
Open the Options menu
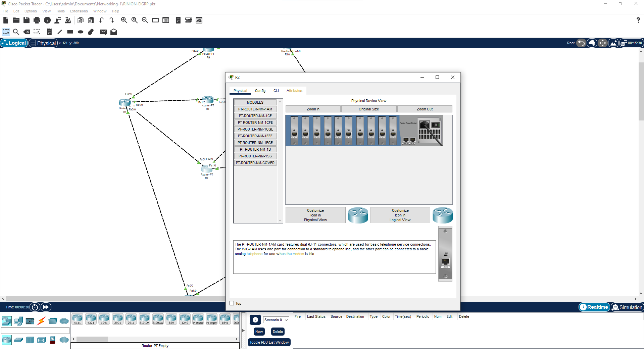(31, 11)
